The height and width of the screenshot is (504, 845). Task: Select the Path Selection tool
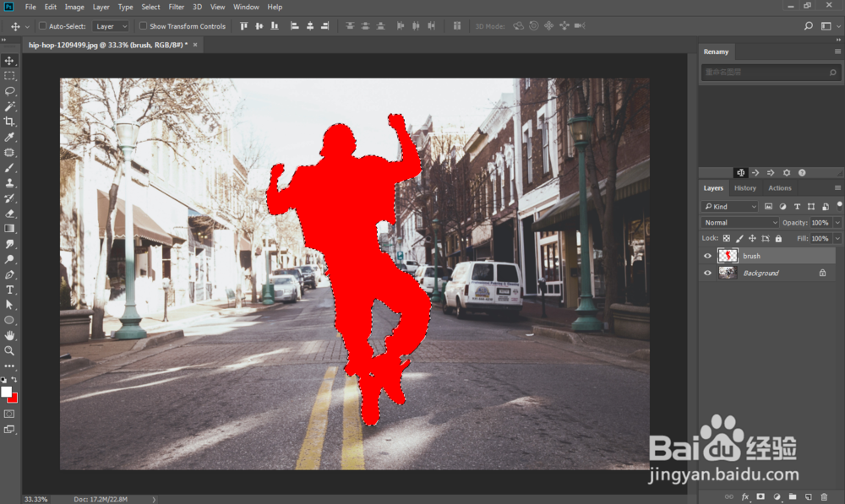click(9, 305)
